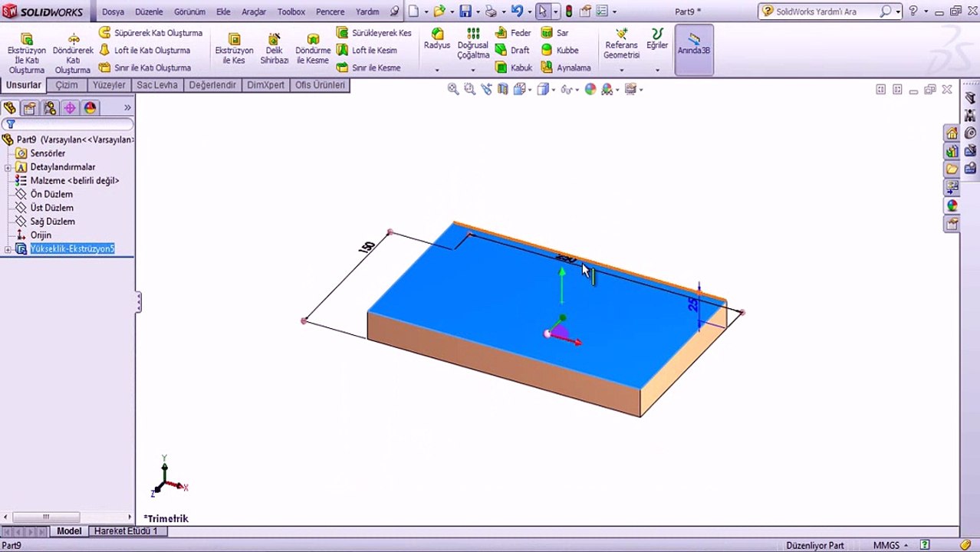This screenshot has width=980, height=552.
Task: Switch to the ConfigurationManager panel tab icon
Action: (50, 108)
